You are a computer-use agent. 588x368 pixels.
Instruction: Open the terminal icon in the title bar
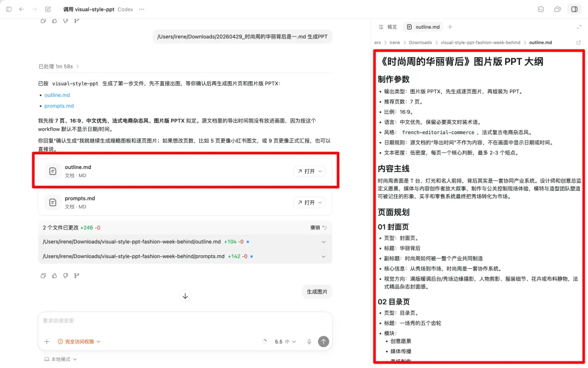(x=541, y=9)
